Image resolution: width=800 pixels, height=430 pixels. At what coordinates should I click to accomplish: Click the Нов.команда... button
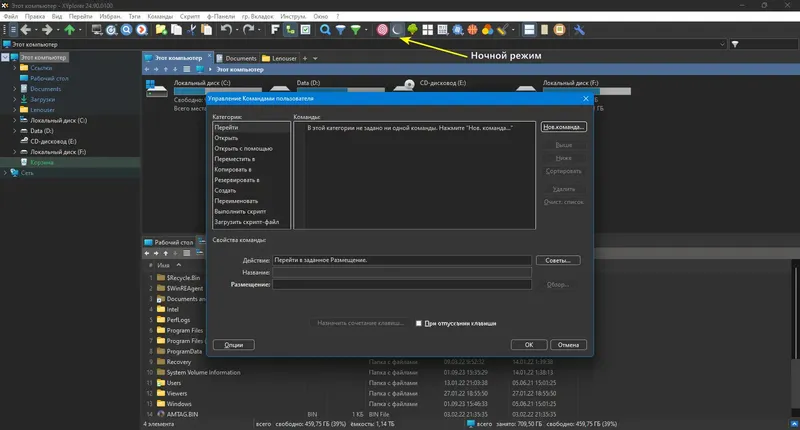point(563,127)
